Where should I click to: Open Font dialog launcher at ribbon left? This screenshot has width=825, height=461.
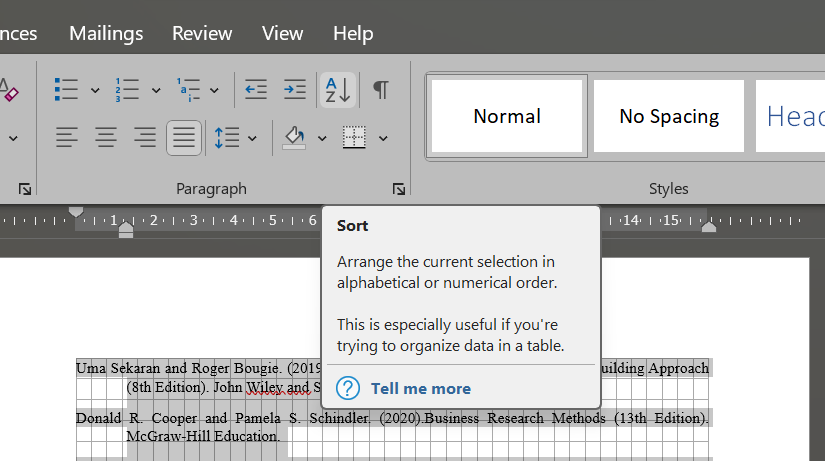[x=25, y=189]
